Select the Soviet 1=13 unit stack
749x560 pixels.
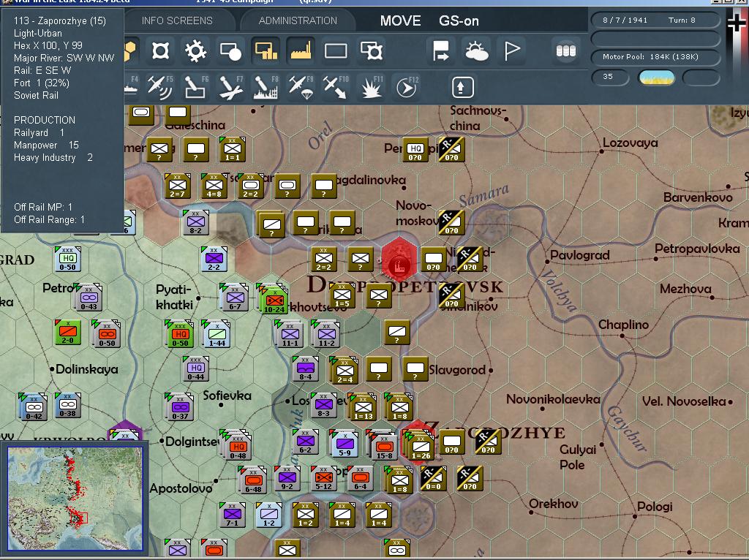363,407
